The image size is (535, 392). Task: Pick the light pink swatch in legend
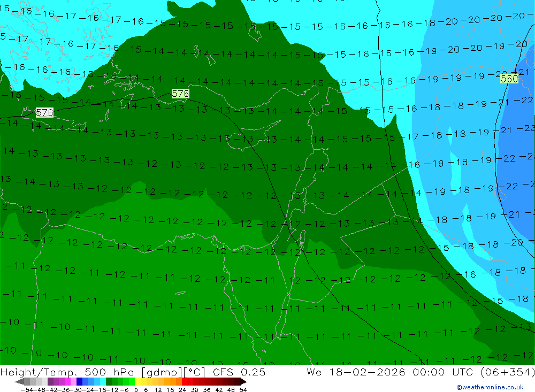pos(73,382)
